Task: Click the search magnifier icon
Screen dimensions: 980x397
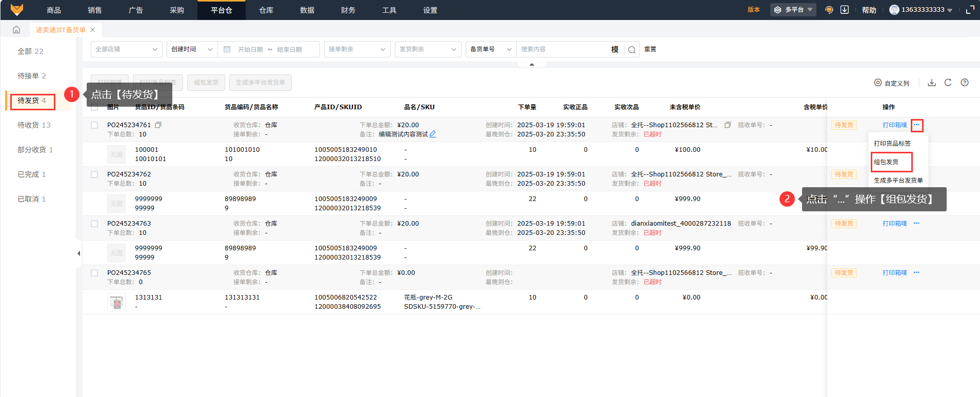Action: pos(632,50)
